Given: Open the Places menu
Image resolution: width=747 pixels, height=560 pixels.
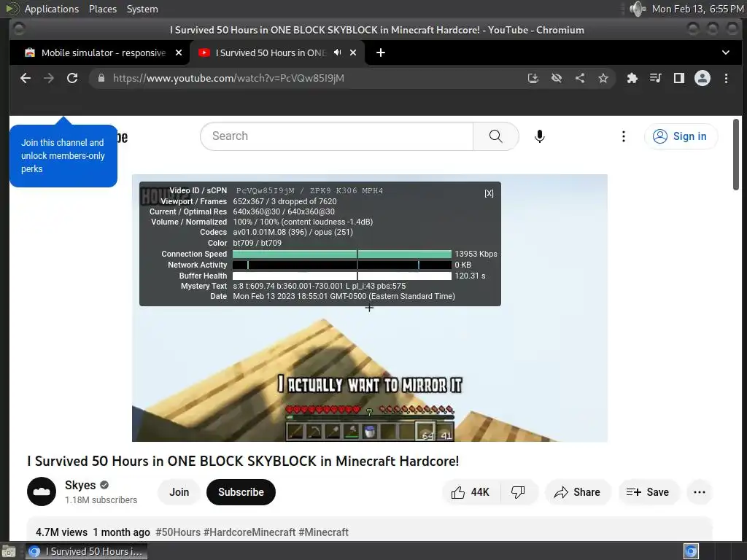Looking at the screenshot, I should point(102,9).
